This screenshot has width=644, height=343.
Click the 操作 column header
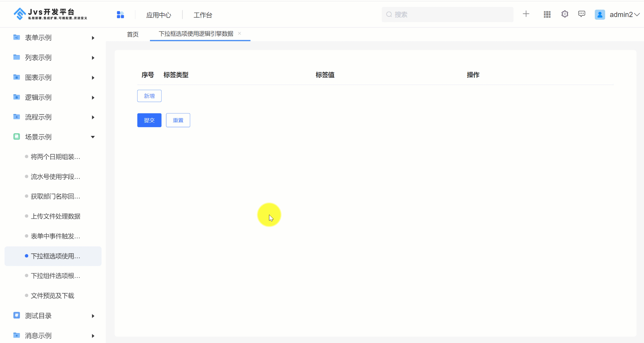473,75
